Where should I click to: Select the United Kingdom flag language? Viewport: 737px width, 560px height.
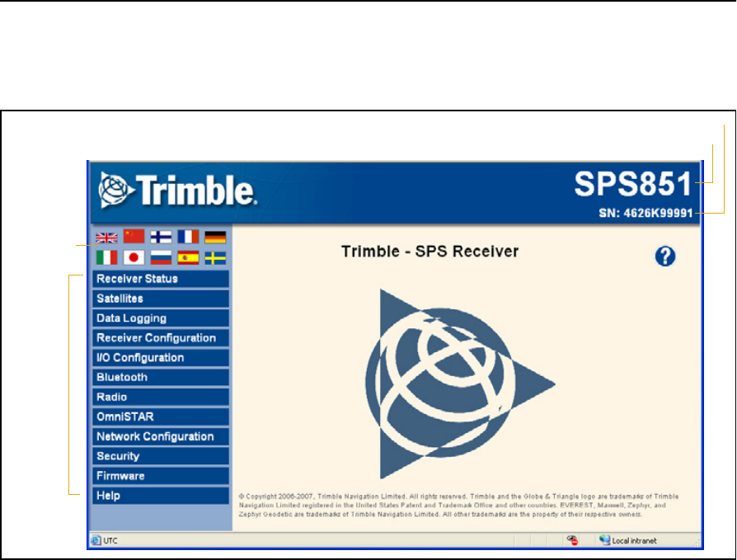(106, 238)
